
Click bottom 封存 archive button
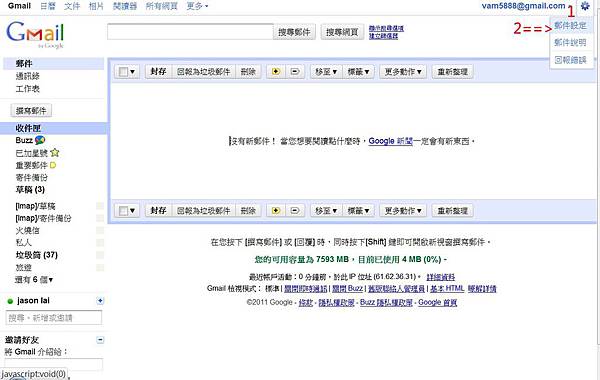coord(158,210)
